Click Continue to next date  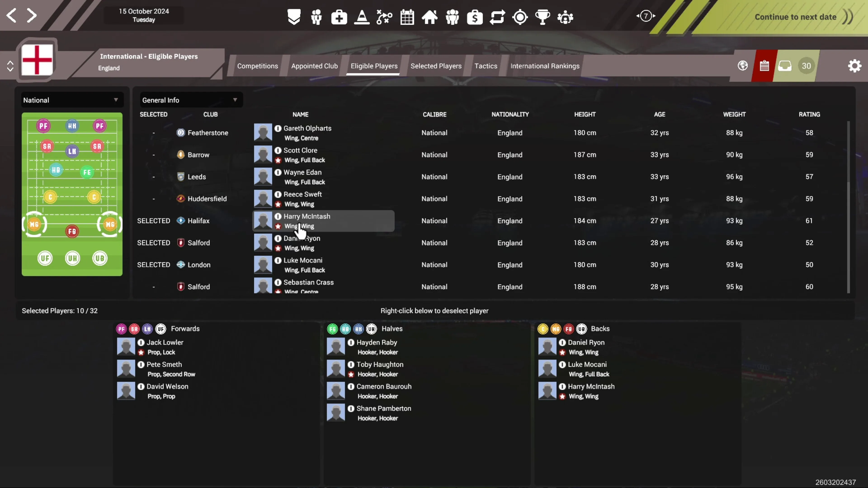click(795, 17)
